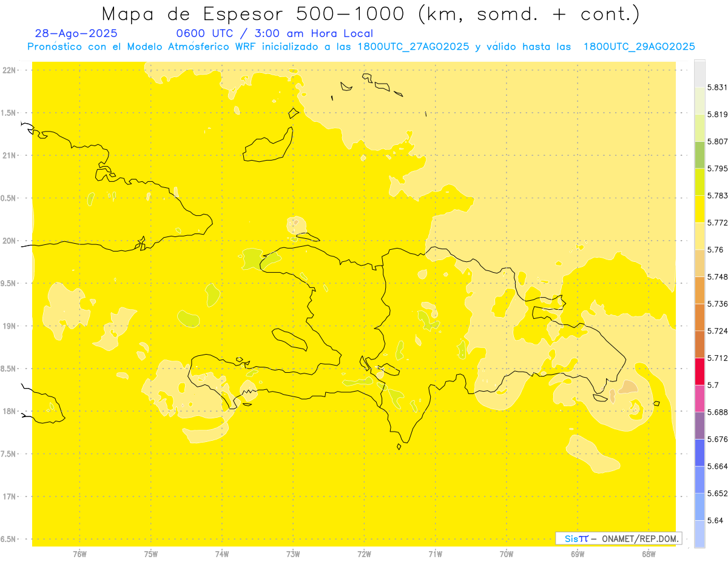Click the legend value 5.688
The image size is (728, 562).
pos(717,412)
